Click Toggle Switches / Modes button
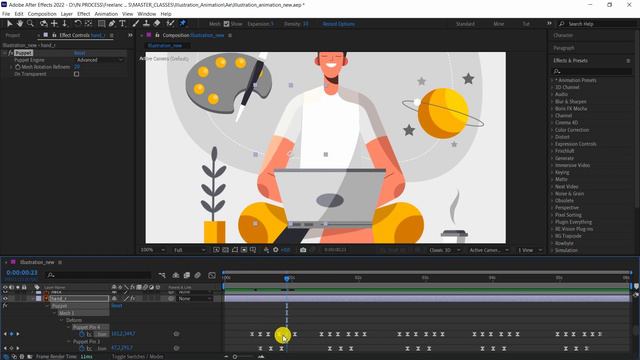The image size is (640, 360). tap(138, 357)
